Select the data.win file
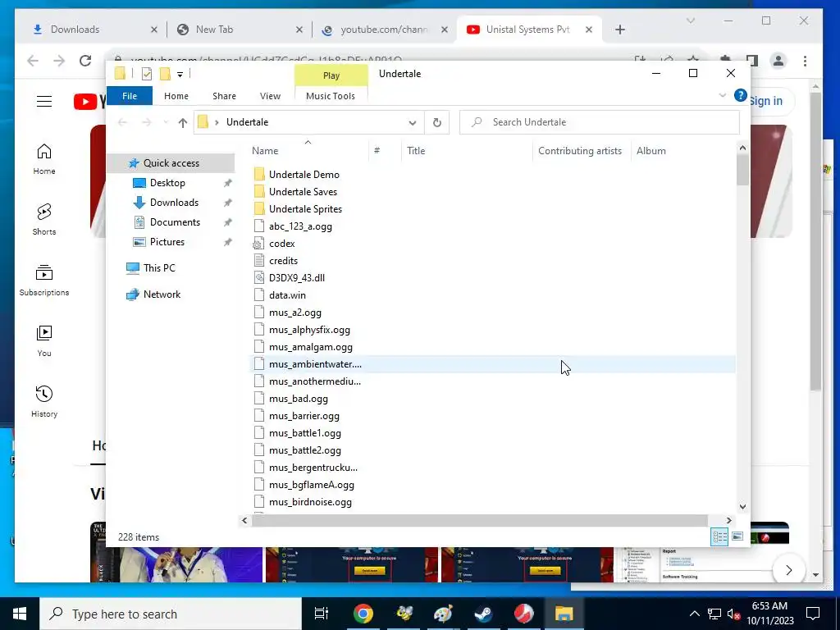This screenshot has width=840, height=630. click(287, 295)
